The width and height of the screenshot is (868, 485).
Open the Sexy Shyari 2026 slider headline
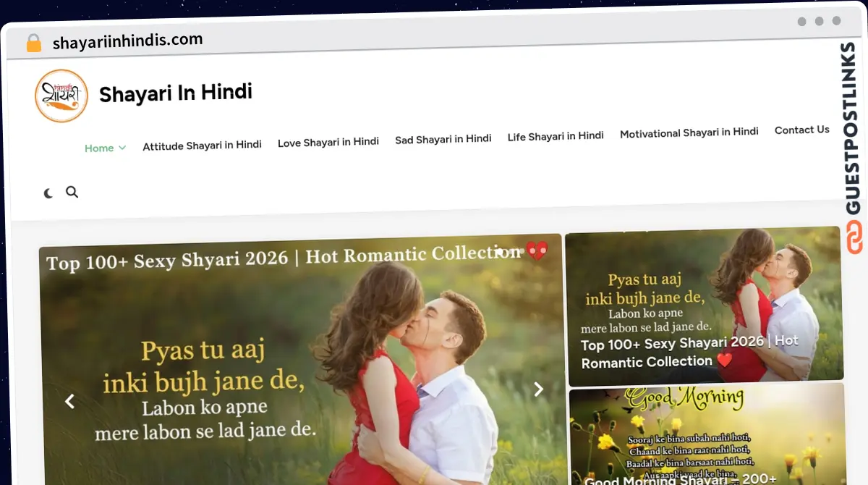click(297, 256)
